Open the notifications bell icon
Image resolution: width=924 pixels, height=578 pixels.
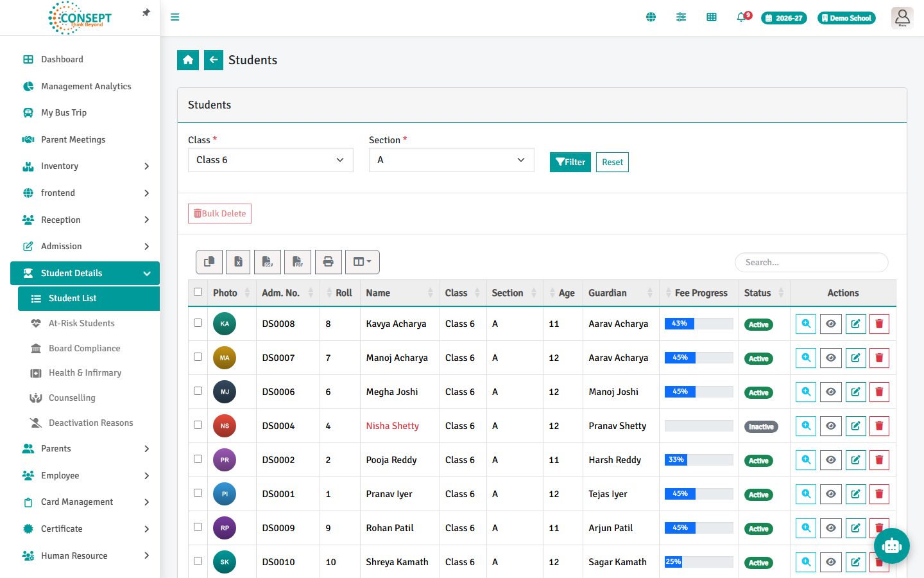(741, 17)
